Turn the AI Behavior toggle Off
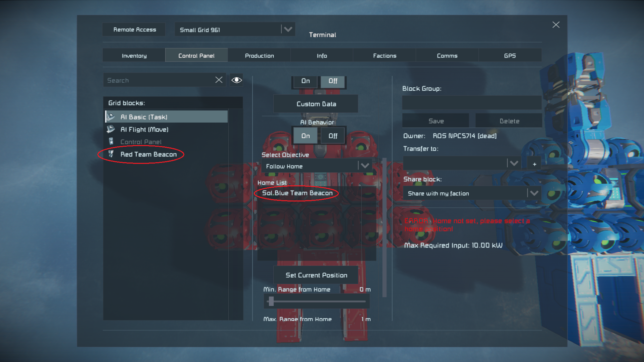 [333, 136]
